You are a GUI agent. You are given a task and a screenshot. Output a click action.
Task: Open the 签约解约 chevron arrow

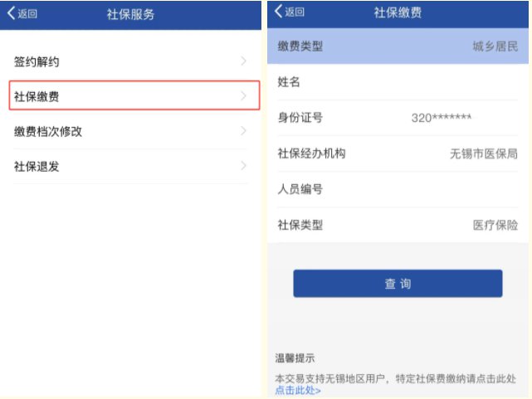point(243,61)
